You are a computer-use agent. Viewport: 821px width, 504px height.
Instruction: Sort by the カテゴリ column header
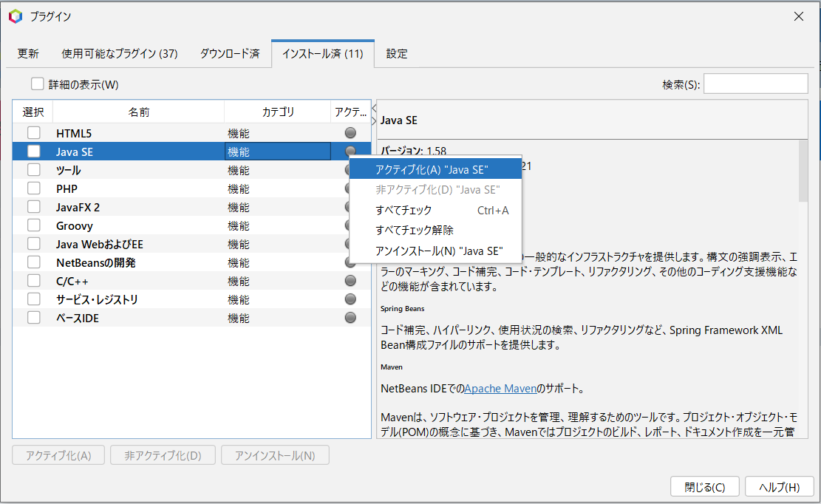278,112
